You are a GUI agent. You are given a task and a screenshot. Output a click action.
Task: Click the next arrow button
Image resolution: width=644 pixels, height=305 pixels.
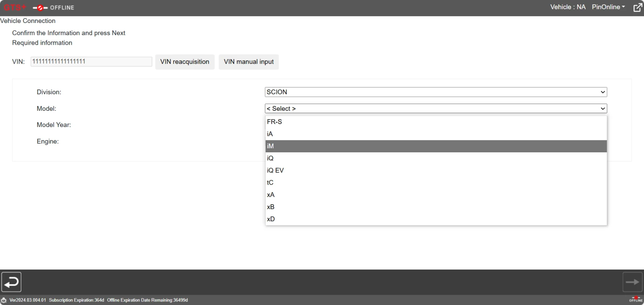(632, 282)
